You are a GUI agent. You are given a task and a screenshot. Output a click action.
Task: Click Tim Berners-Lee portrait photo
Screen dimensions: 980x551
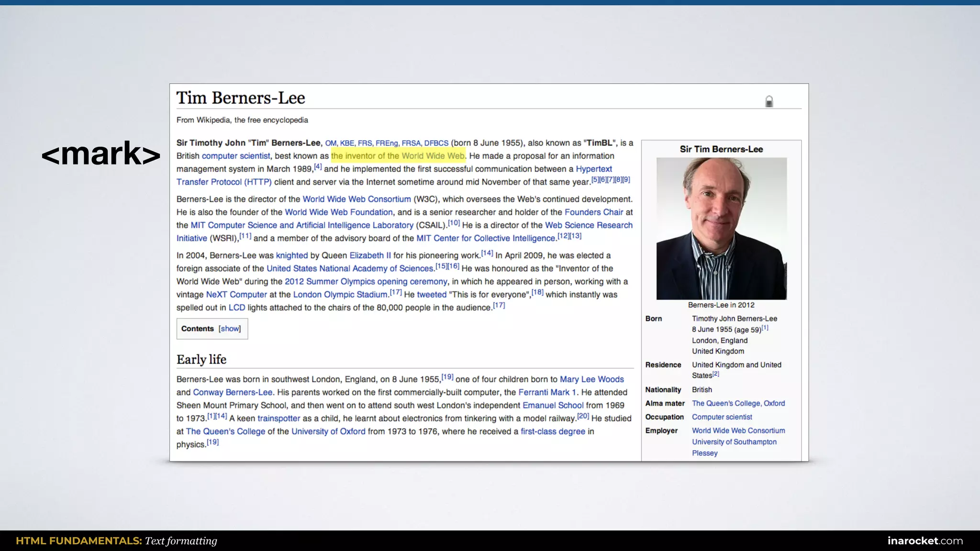tap(721, 229)
